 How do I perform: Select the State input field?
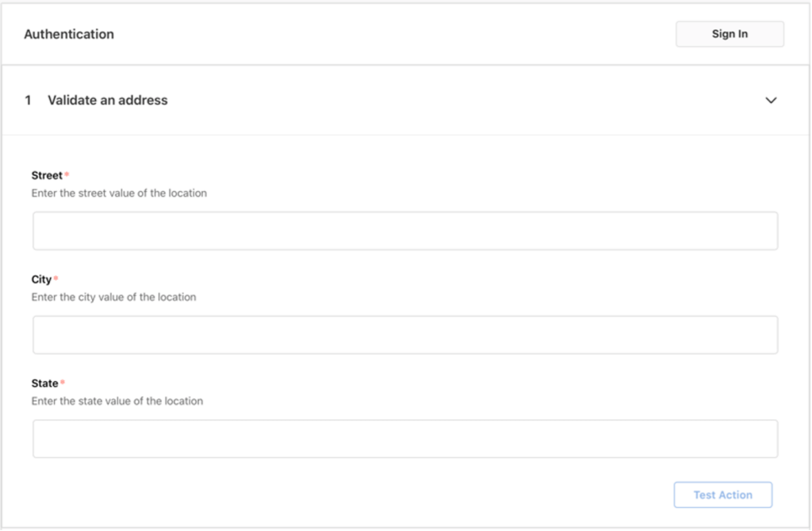(x=405, y=438)
